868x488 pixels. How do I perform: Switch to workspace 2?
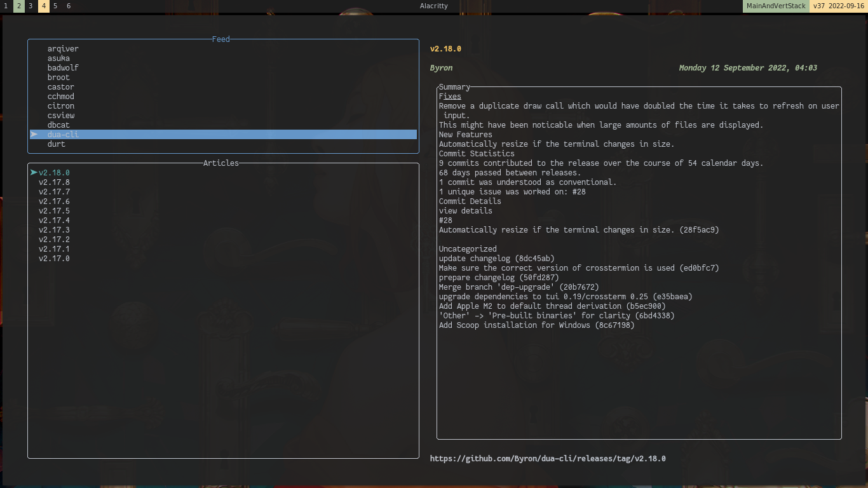point(19,6)
